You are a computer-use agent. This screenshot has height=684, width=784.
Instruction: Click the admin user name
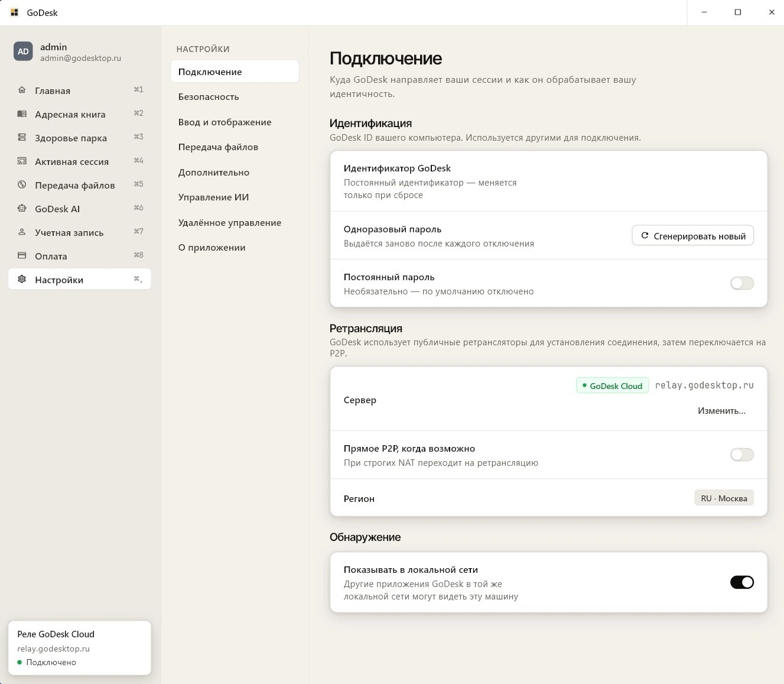pyautogui.click(x=53, y=47)
